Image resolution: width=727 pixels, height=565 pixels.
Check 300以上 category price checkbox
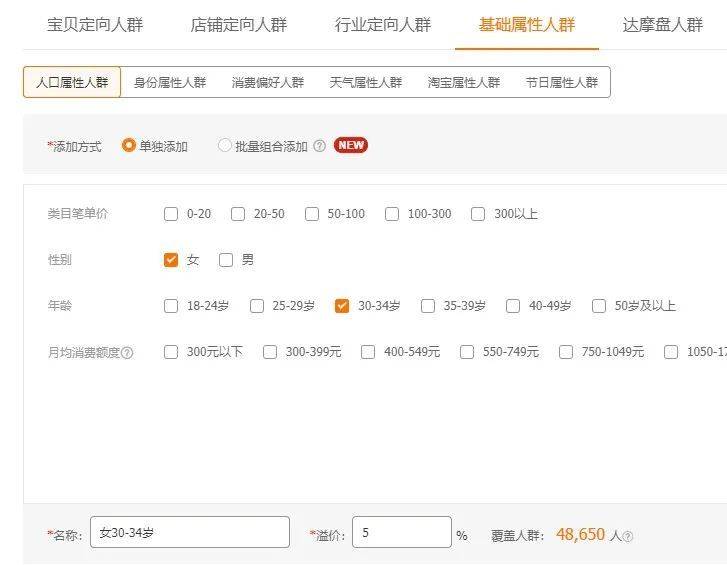coord(478,214)
